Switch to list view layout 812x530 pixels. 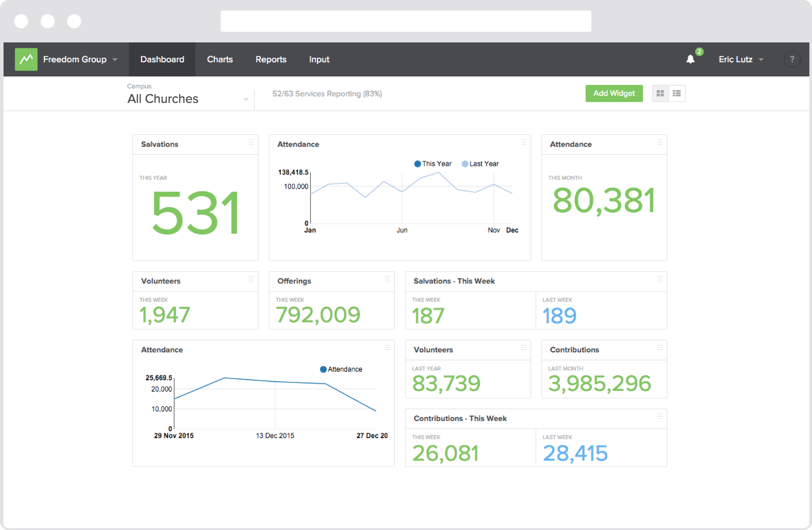pyautogui.click(x=677, y=93)
